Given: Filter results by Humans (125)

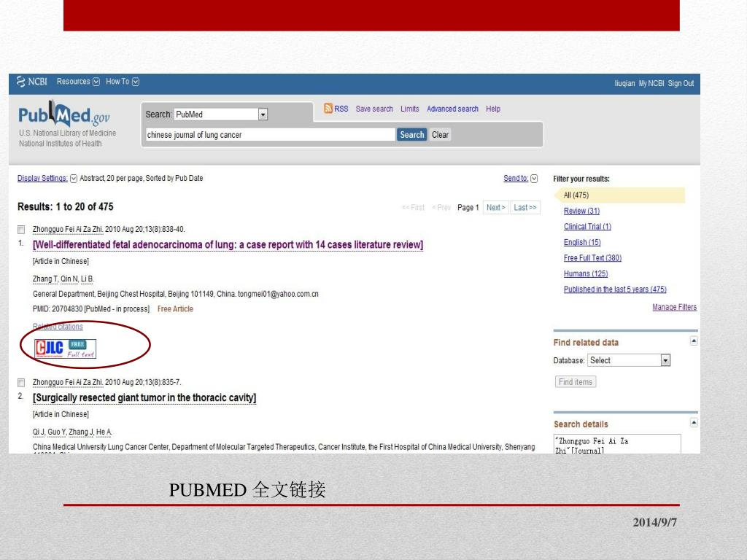Looking at the screenshot, I should coord(586,274).
